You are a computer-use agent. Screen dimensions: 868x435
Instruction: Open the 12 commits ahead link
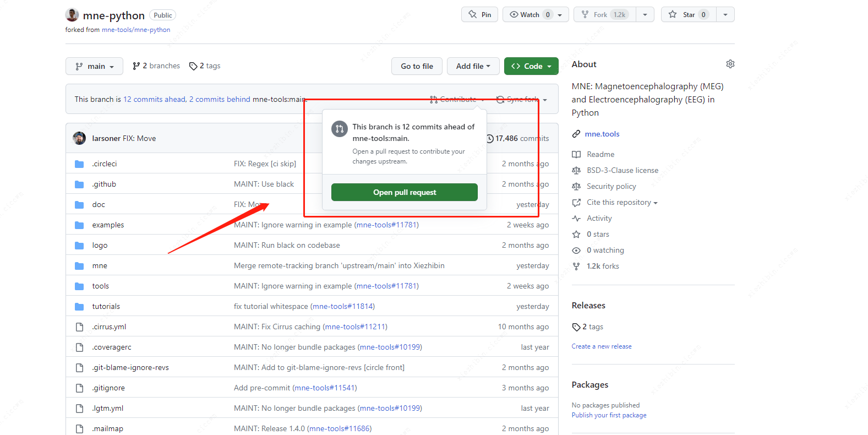(x=155, y=99)
